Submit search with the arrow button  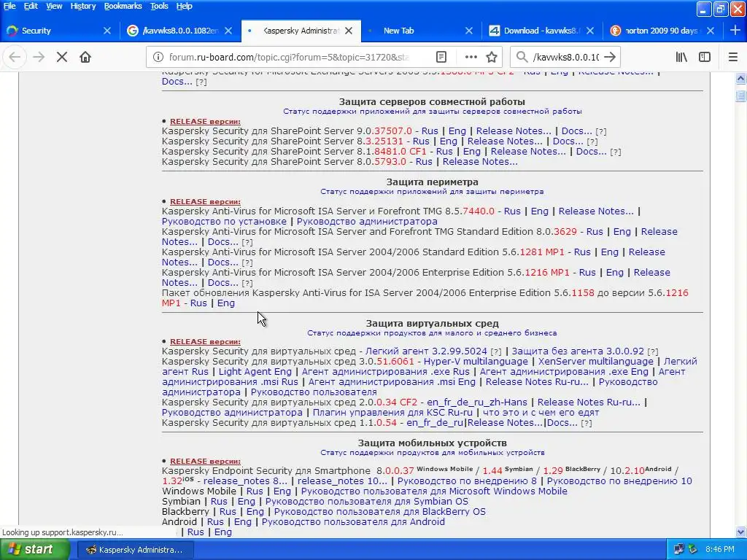[610, 57]
